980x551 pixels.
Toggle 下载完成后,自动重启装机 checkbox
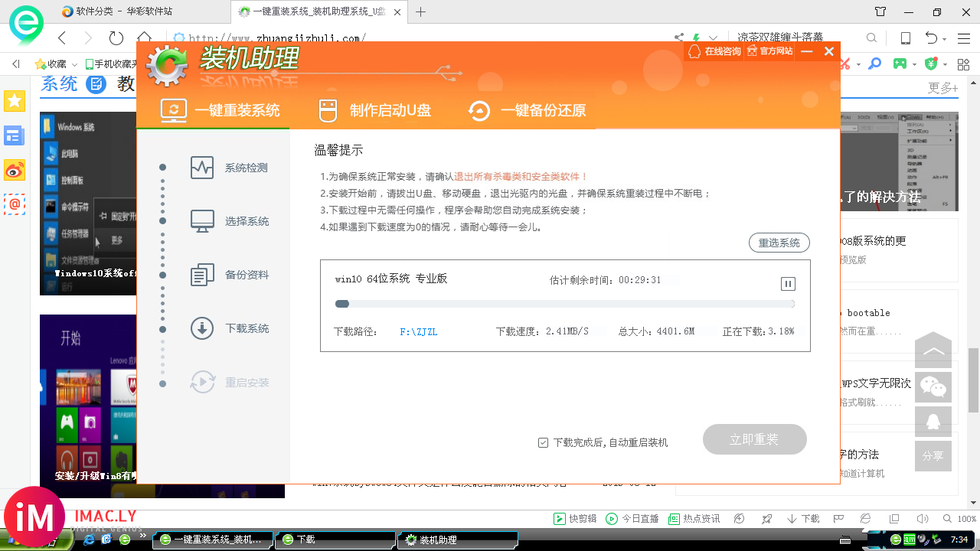[x=543, y=442]
